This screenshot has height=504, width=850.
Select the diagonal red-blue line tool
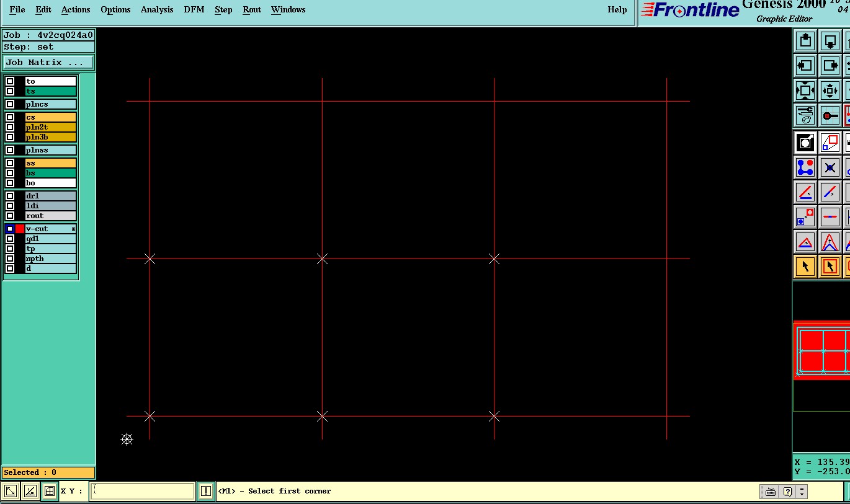click(830, 193)
